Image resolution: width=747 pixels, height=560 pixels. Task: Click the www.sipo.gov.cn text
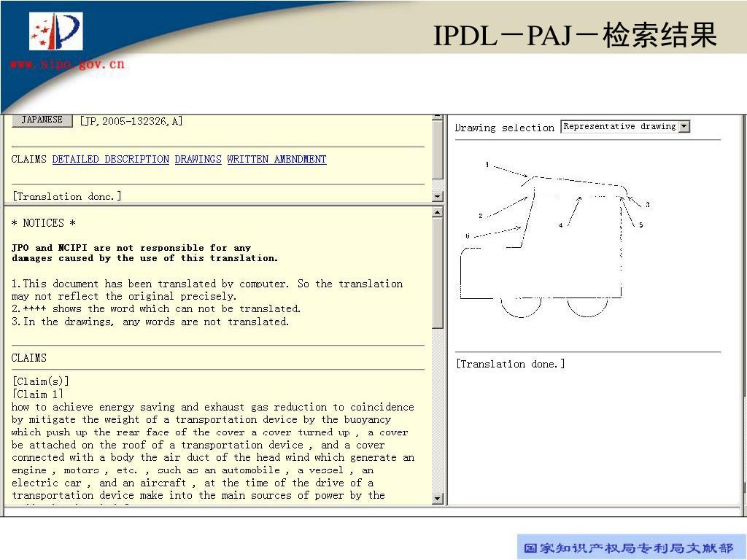67,64
